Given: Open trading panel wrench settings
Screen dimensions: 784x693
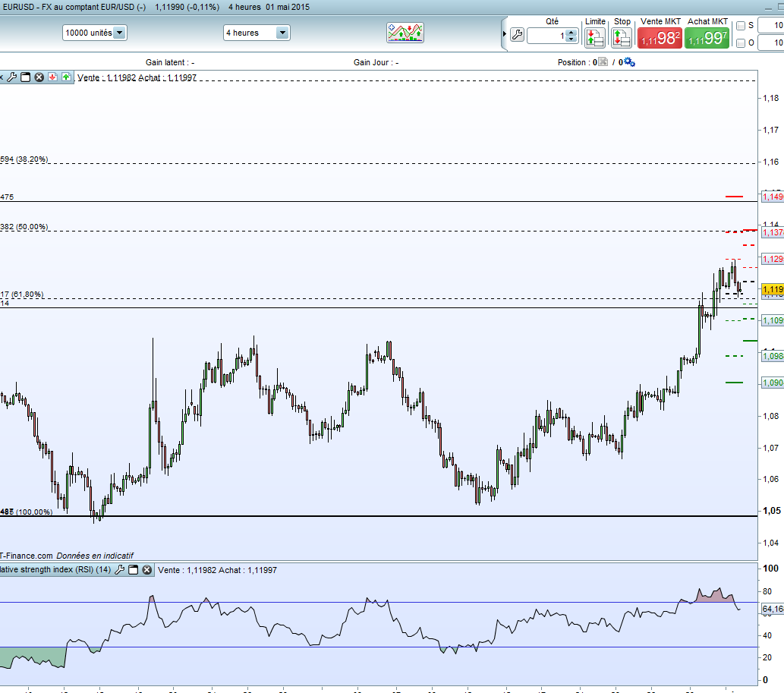Looking at the screenshot, I should (x=517, y=35).
